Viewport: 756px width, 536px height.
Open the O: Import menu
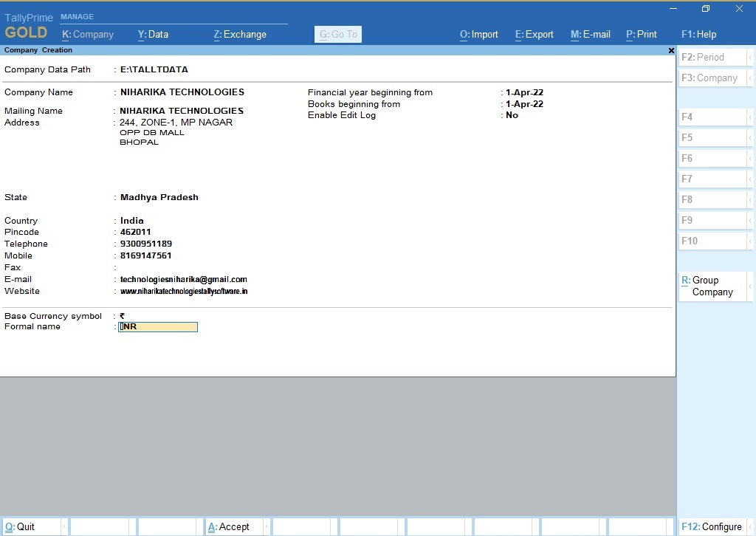(x=478, y=34)
